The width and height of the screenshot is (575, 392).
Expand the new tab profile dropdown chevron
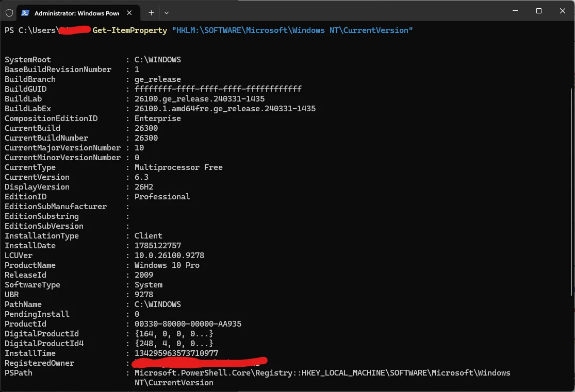[167, 13]
